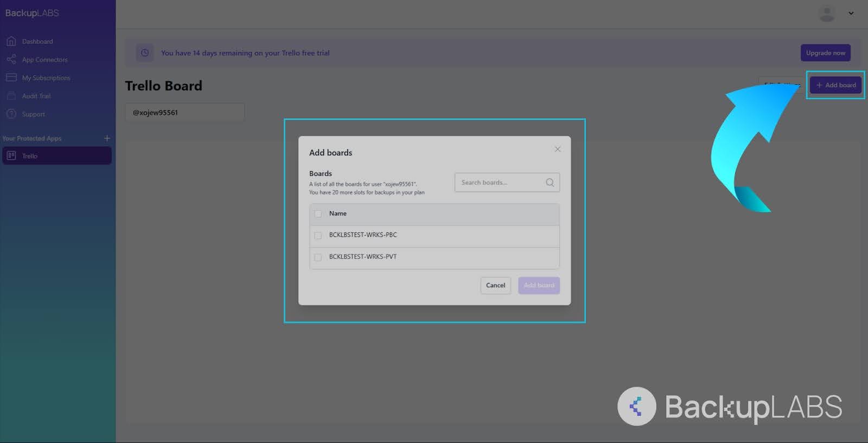
Task: Close the Add boards dialog
Action: click(558, 149)
